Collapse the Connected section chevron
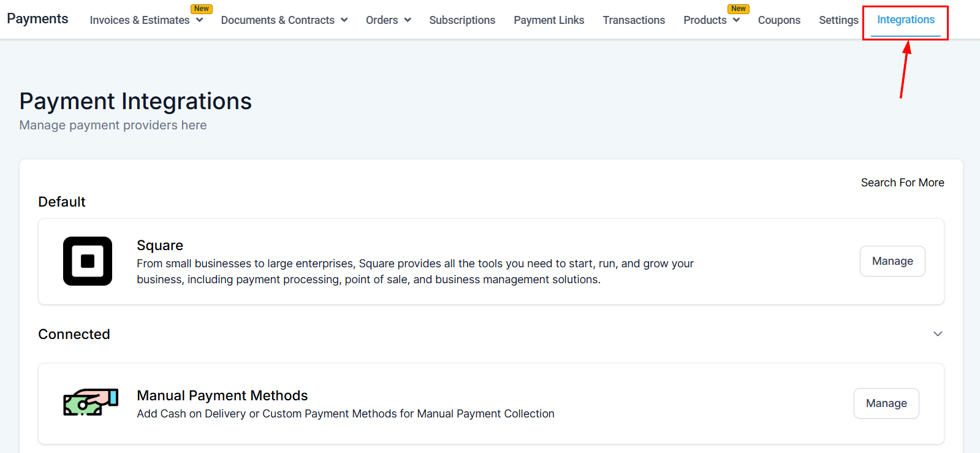The height and width of the screenshot is (453, 980). [x=937, y=334]
